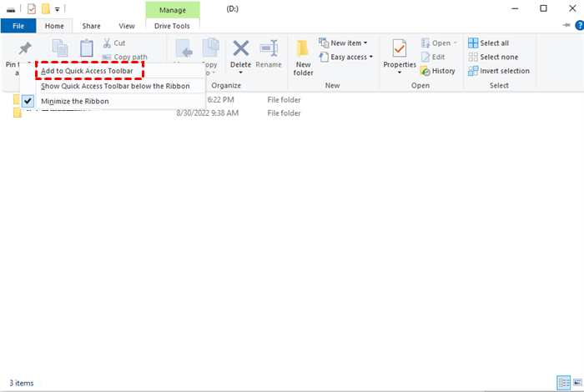The height and width of the screenshot is (392, 584).
Task: Switch to the Share tab
Action: [91, 26]
